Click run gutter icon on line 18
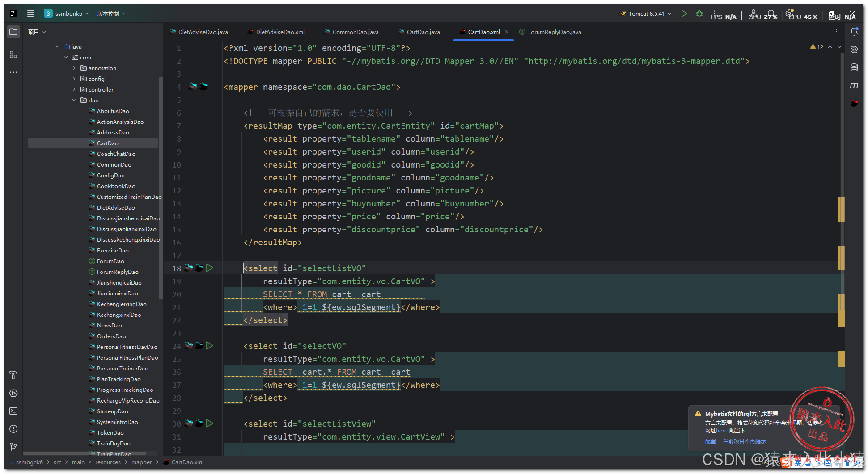 (x=210, y=268)
